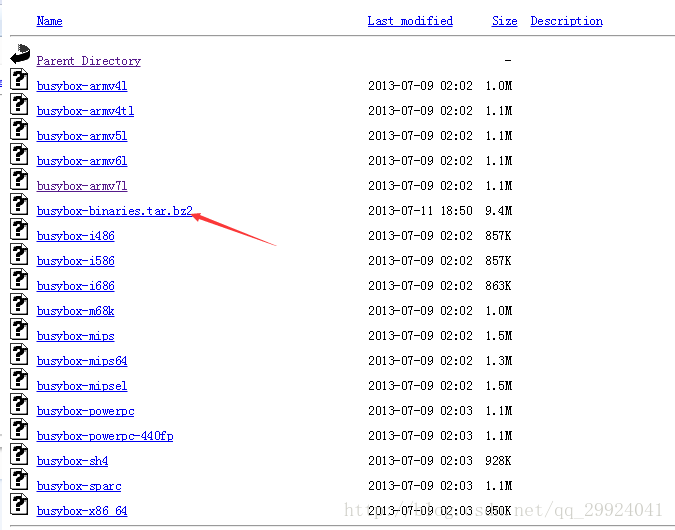Image resolution: width=675 pixels, height=530 pixels.
Task: Sort listing by Size column
Action: point(504,21)
